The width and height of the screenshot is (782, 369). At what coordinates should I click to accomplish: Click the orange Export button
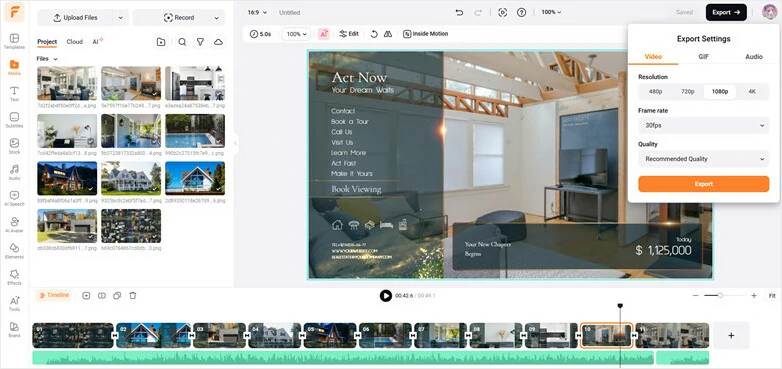point(704,184)
